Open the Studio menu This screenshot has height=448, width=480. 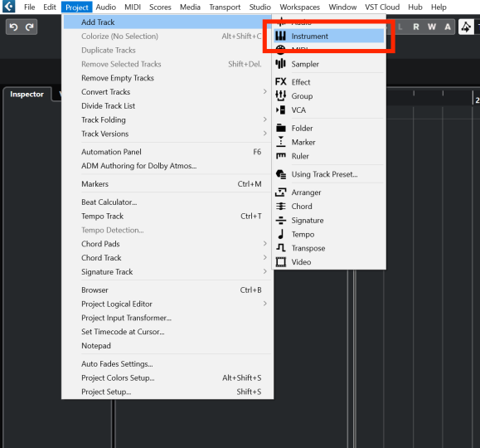260,7
